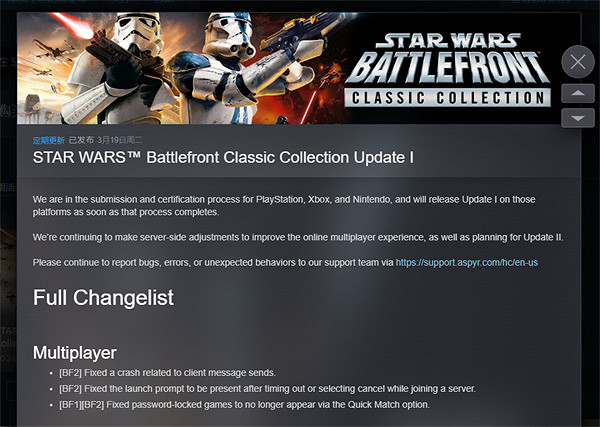
Task: Click the Star Wars Battlefront banner image
Action: click(x=299, y=68)
